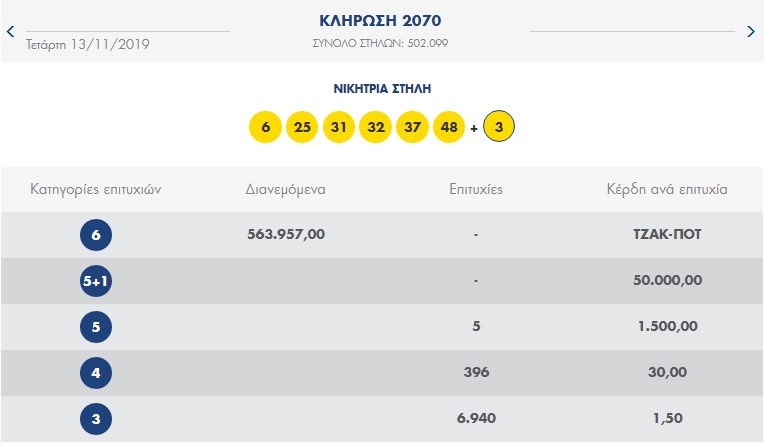This screenshot has height=444, width=764.
Task: Select yellow winning ball number 37
Action: coord(412,127)
